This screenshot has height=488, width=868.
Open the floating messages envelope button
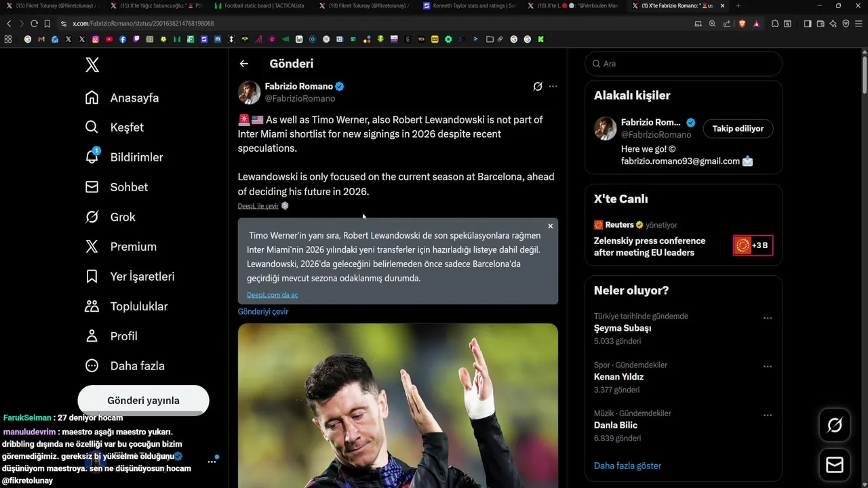[835, 465]
